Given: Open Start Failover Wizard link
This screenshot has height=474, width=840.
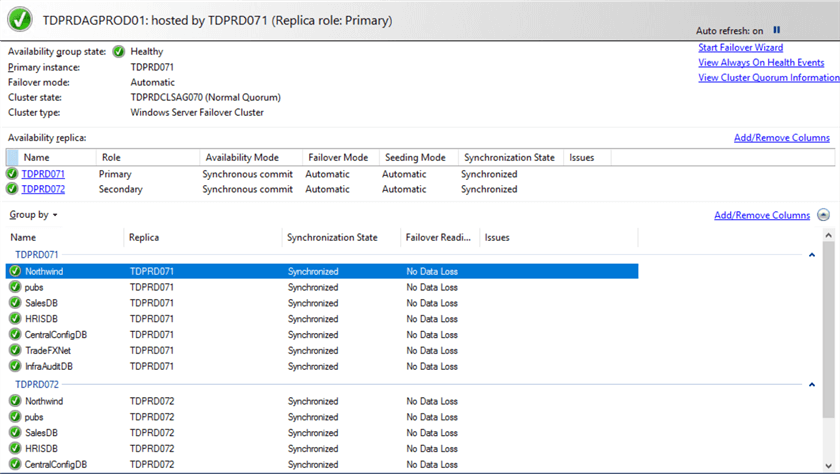Looking at the screenshot, I should (x=740, y=48).
